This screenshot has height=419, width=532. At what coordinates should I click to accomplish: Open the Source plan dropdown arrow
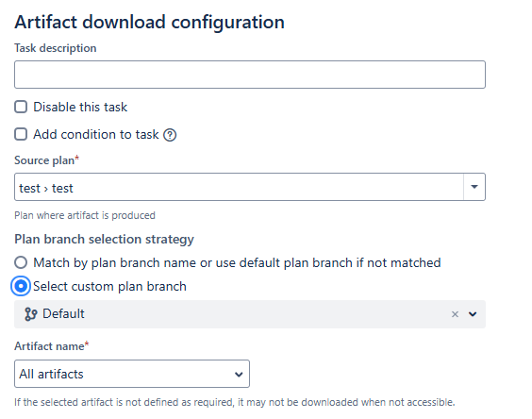(474, 187)
